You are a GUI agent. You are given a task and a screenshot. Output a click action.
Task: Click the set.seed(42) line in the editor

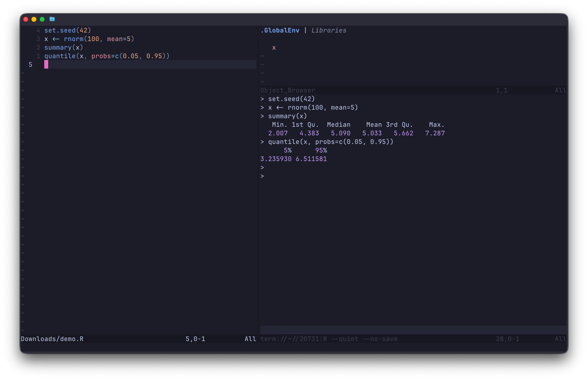point(68,30)
